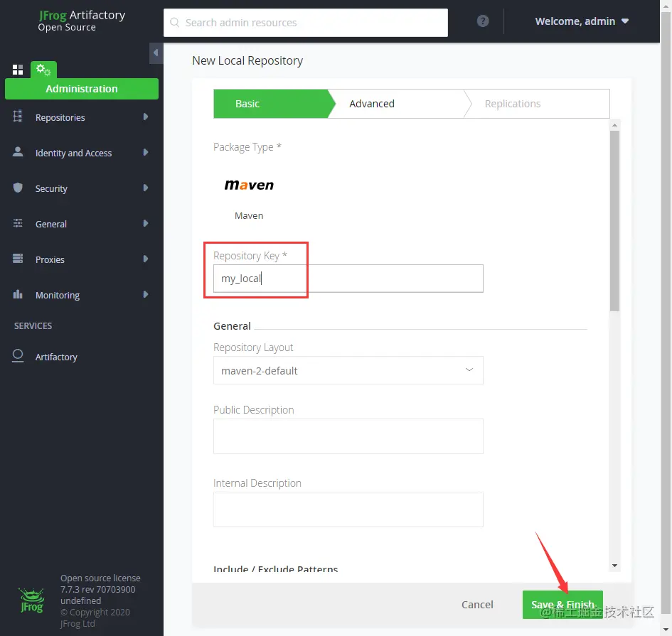Image resolution: width=672 pixels, height=636 pixels.
Task: Switch to the Replications tab
Action: (538, 104)
